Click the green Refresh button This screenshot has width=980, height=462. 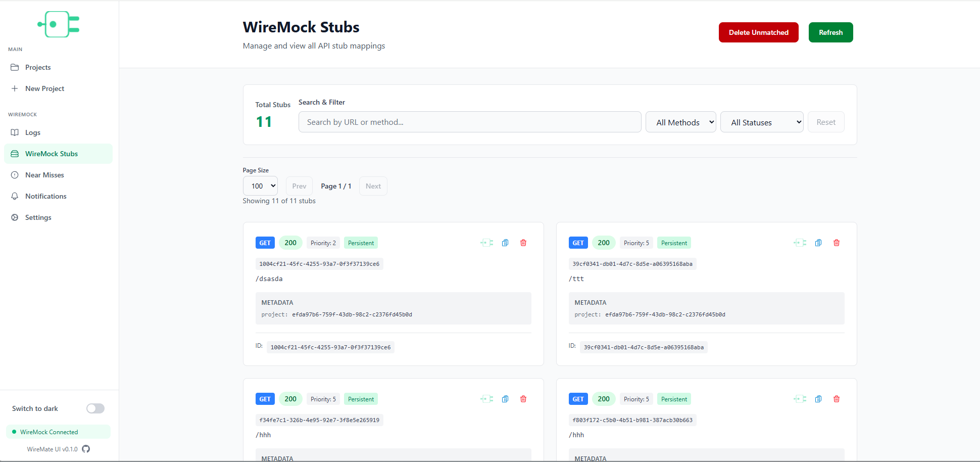pyautogui.click(x=831, y=32)
